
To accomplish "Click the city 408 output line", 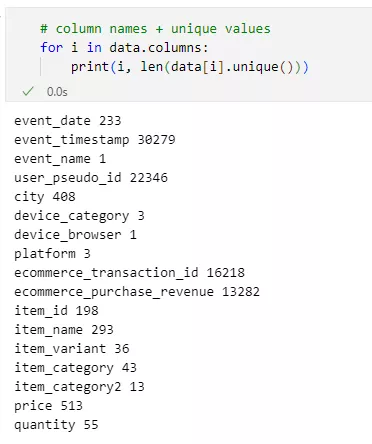I will coord(45,197).
